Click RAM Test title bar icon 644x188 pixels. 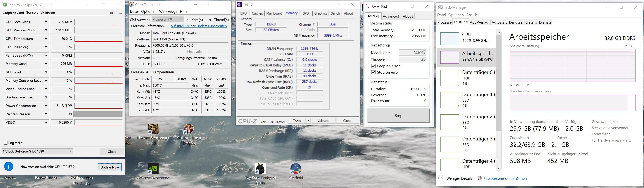pos(367,7)
